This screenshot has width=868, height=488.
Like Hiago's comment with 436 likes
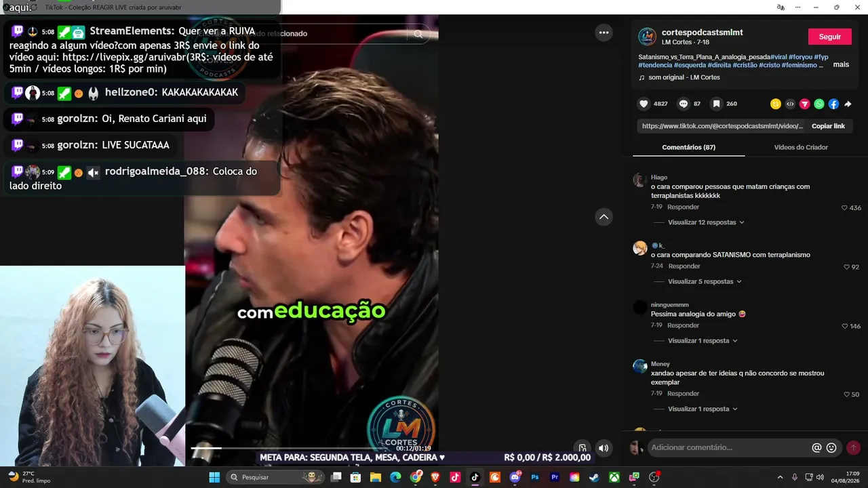click(x=844, y=207)
